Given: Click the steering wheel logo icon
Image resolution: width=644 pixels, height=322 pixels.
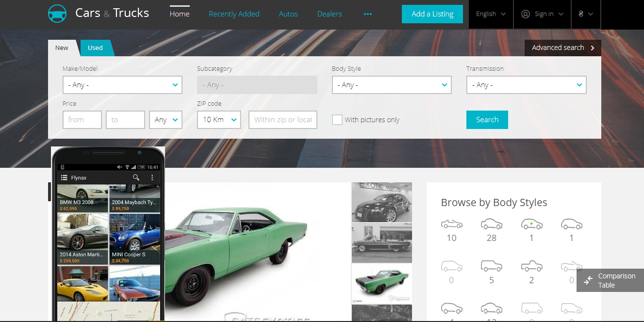Looking at the screenshot, I should click(57, 14).
